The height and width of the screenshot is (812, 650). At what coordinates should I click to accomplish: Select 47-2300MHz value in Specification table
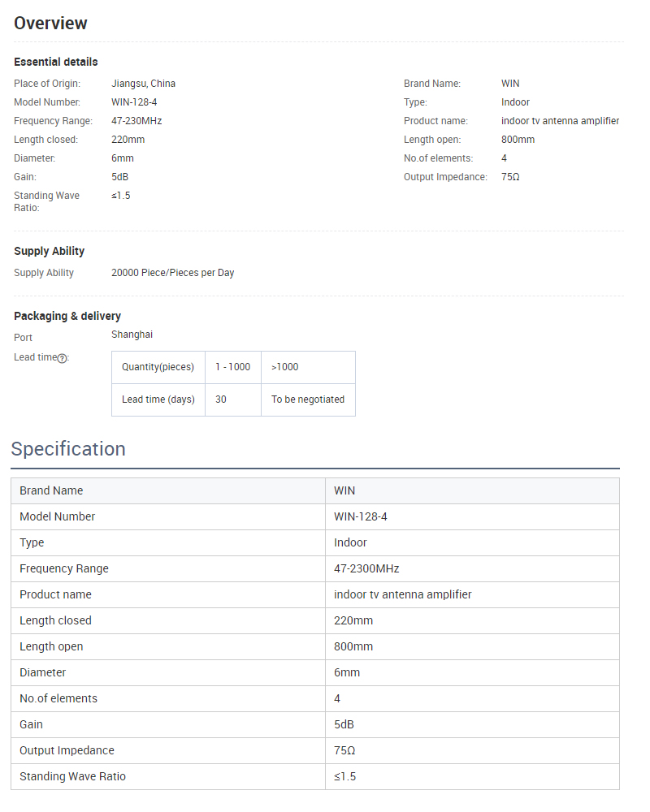366,568
